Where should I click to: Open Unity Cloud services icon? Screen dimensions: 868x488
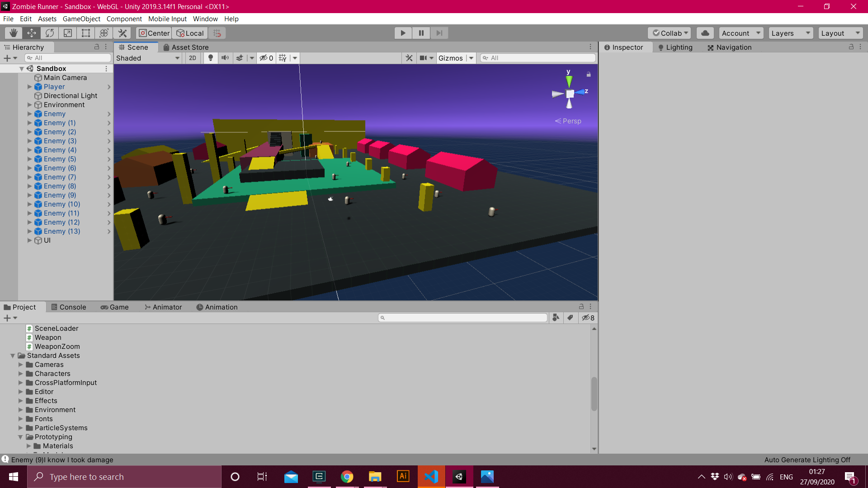[705, 33]
